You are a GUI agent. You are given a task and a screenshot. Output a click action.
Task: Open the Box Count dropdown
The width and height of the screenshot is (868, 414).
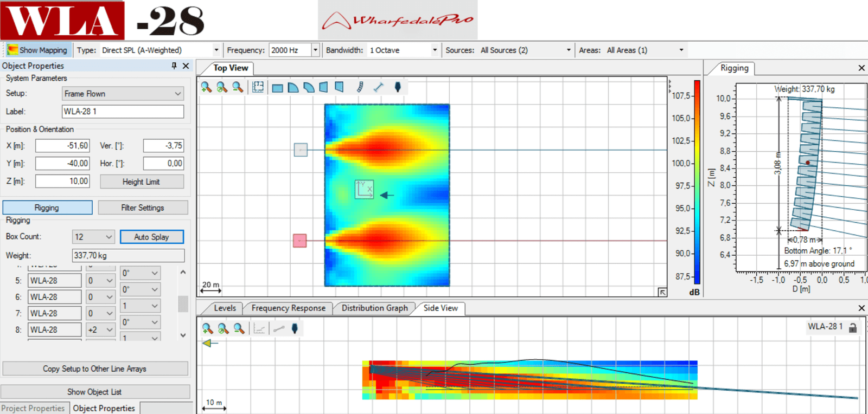coord(93,237)
